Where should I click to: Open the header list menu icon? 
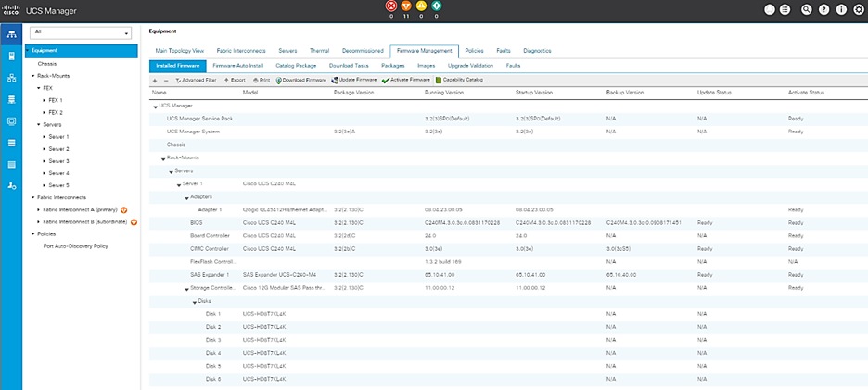[785, 9]
